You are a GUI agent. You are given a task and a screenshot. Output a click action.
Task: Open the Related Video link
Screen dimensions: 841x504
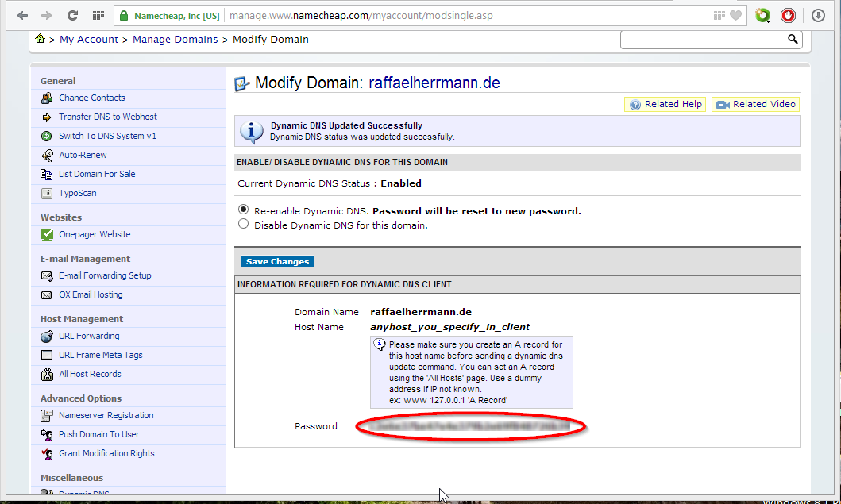756,104
